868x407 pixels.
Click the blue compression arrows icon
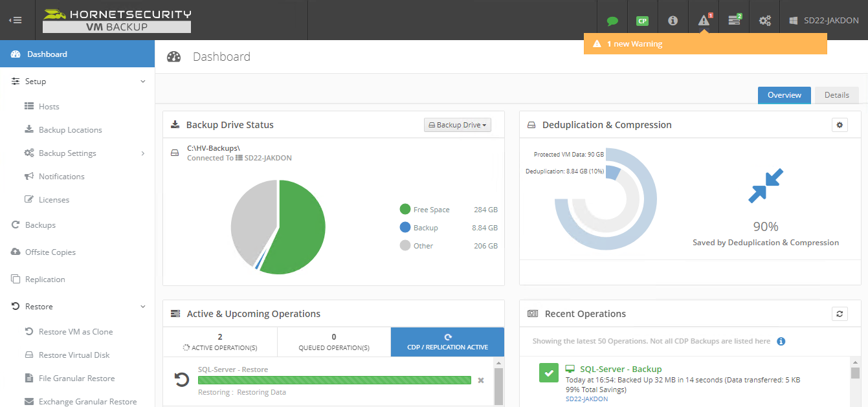pyautogui.click(x=766, y=186)
